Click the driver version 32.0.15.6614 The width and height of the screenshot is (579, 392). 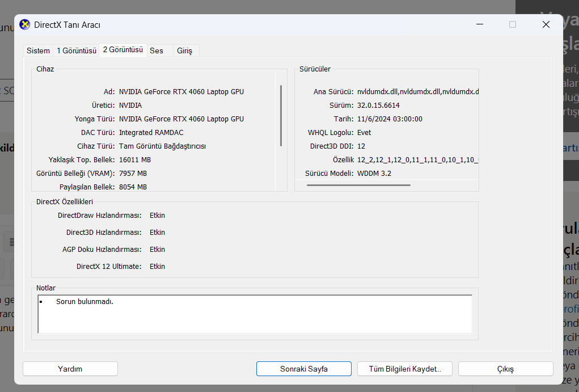(378, 106)
